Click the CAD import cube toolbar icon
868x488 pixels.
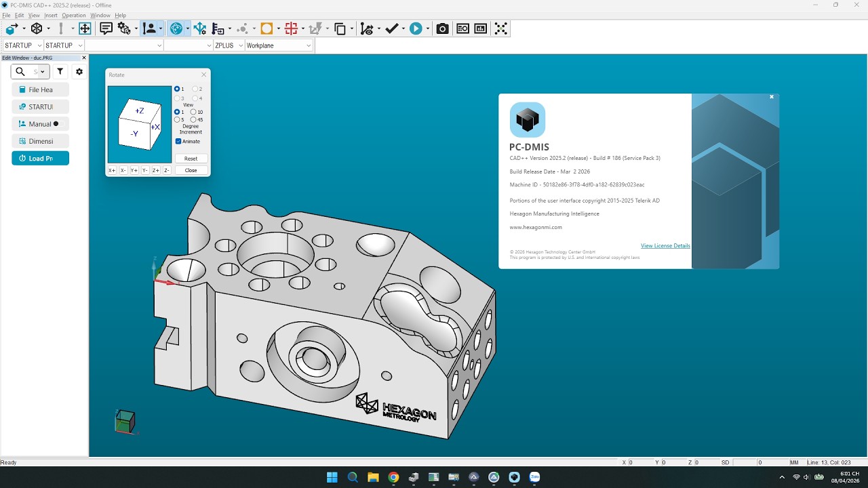pos(12,28)
